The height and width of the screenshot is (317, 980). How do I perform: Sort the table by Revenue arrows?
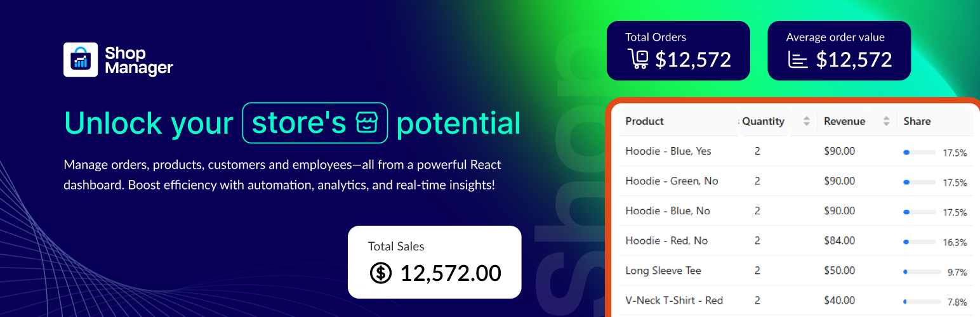coord(887,121)
